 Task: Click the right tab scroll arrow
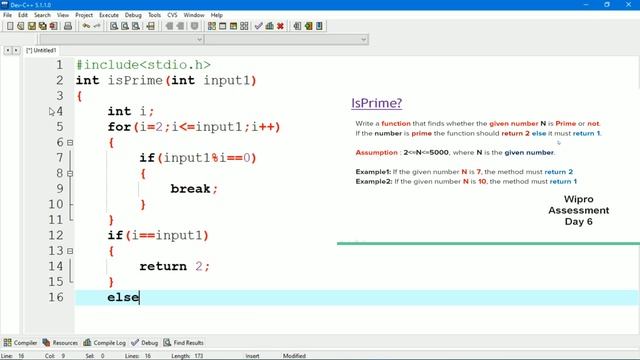point(16,50)
